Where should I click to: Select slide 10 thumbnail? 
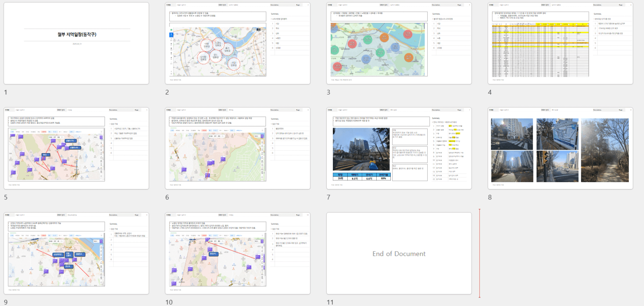tap(237, 253)
